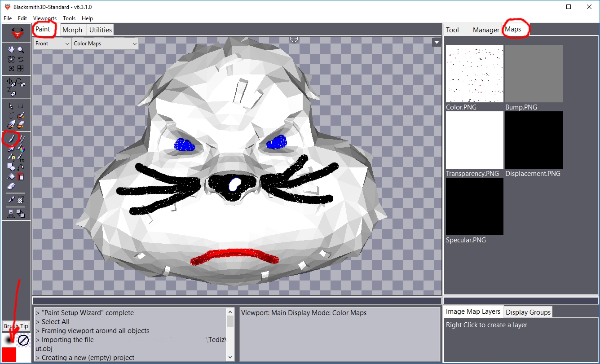Open the Help menu
This screenshot has height=364, width=600.
click(87, 18)
